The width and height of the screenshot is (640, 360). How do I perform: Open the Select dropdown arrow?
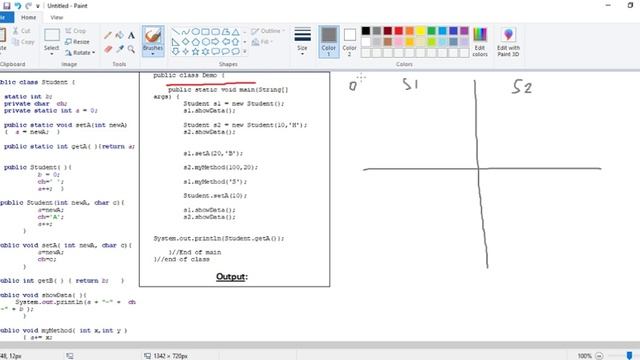point(52,54)
